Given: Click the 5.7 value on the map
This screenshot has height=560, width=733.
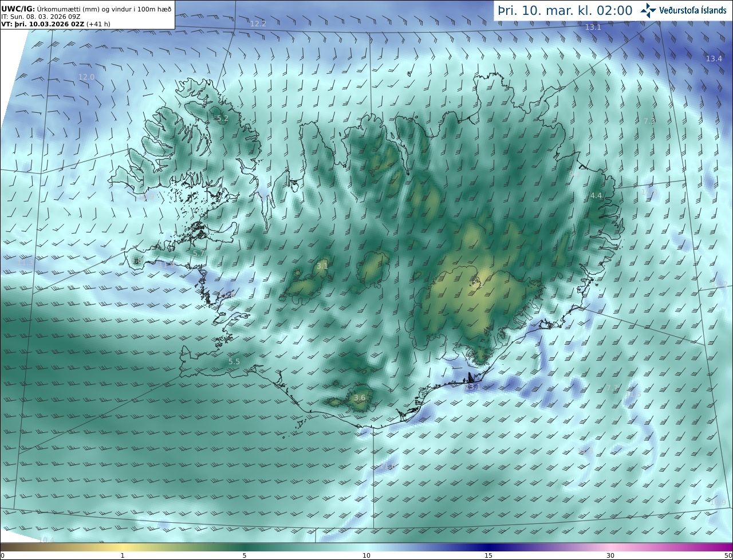Looking at the screenshot, I should [199, 253].
